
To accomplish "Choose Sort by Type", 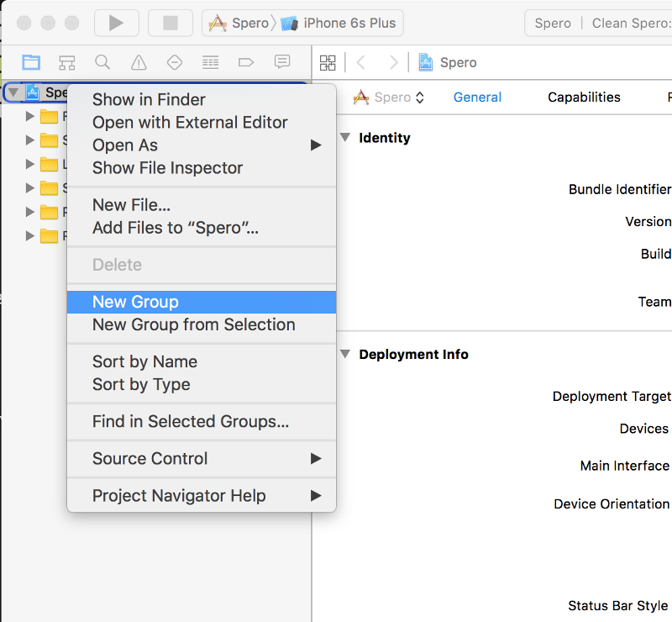I will tap(202, 384).
